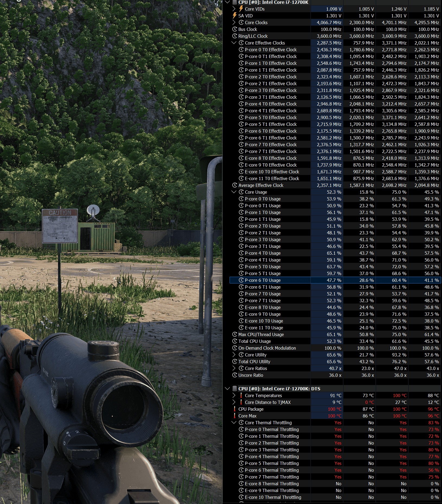Click the CPU Package thermometer icon

click(235, 409)
